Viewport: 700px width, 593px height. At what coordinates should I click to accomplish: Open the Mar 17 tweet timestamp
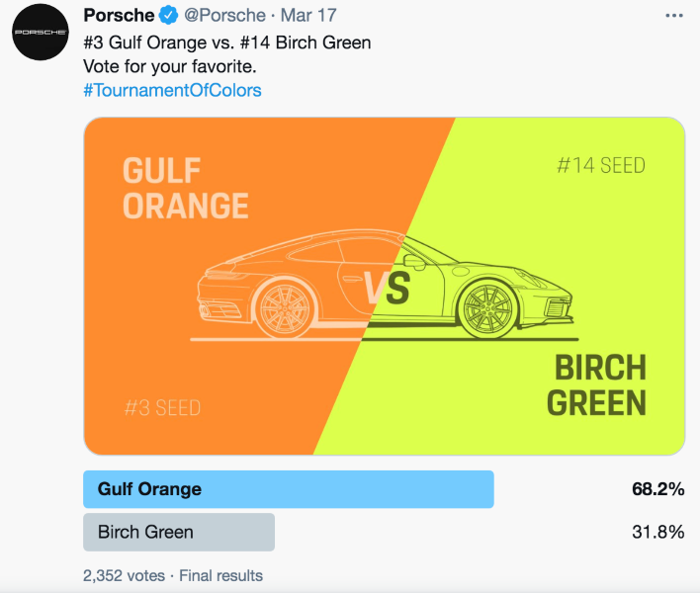(308, 15)
